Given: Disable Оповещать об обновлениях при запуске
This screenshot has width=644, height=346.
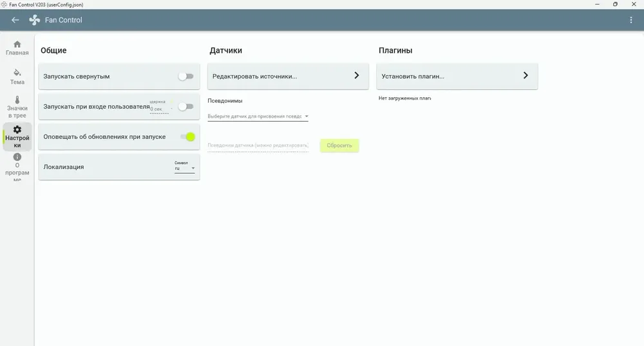Looking at the screenshot, I should tap(187, 137).
